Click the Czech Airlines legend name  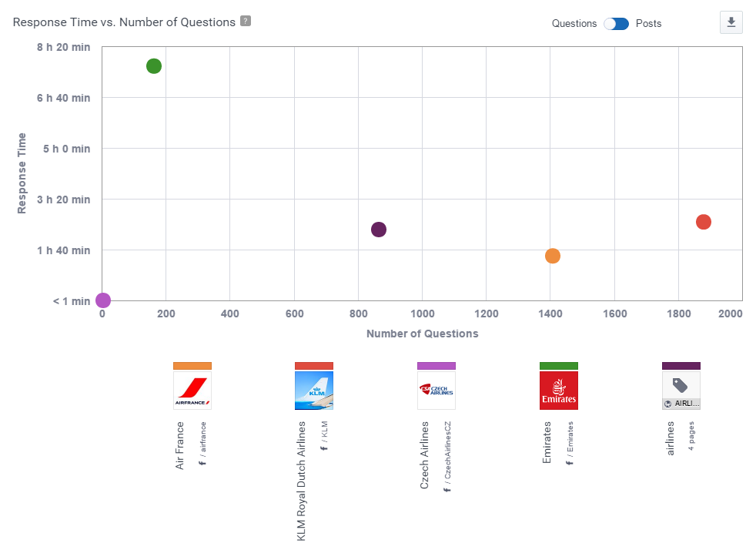pos(424,455)
